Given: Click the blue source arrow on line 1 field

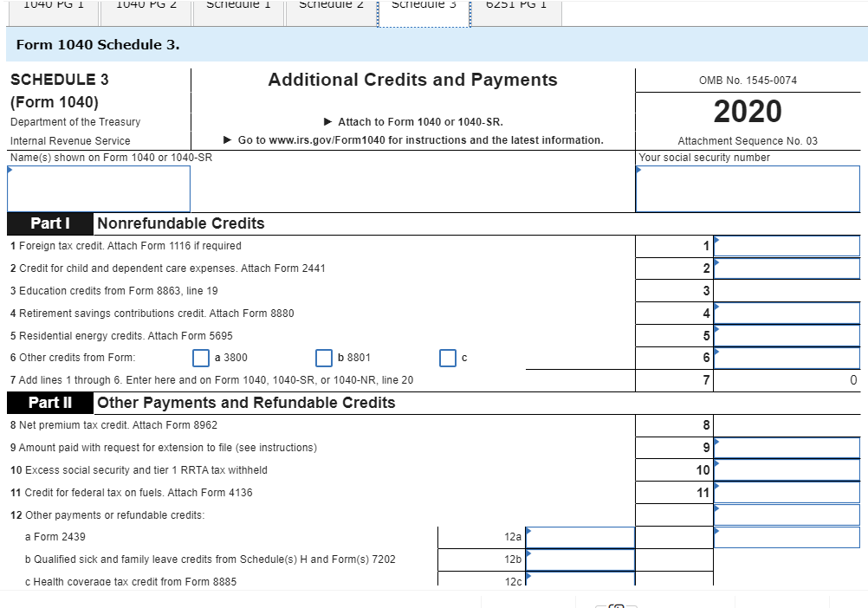Looking at the screenshot, I should (716, 240).
